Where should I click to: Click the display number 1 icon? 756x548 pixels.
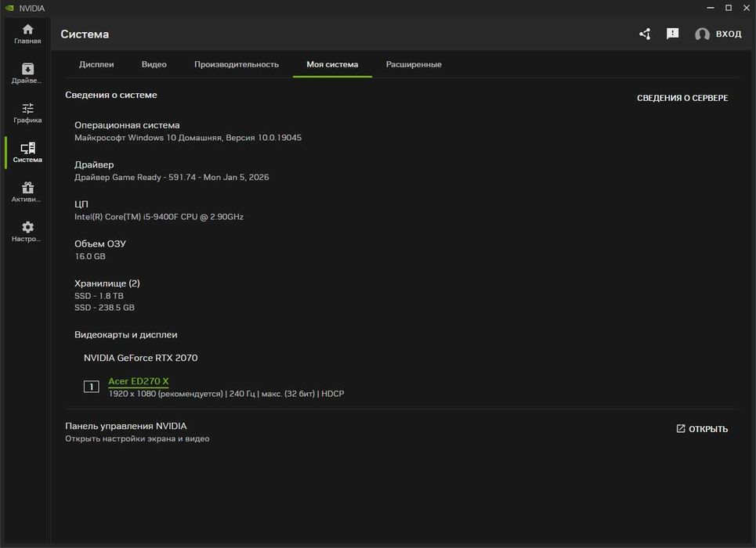point(92,387)
